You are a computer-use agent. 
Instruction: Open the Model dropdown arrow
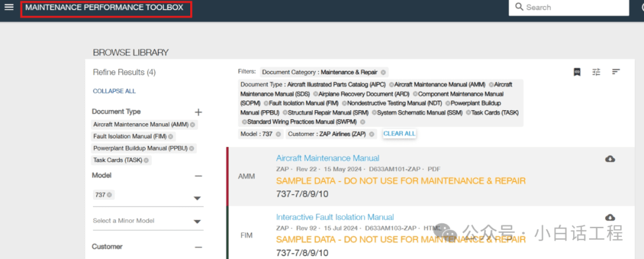[x=197, y=198]
